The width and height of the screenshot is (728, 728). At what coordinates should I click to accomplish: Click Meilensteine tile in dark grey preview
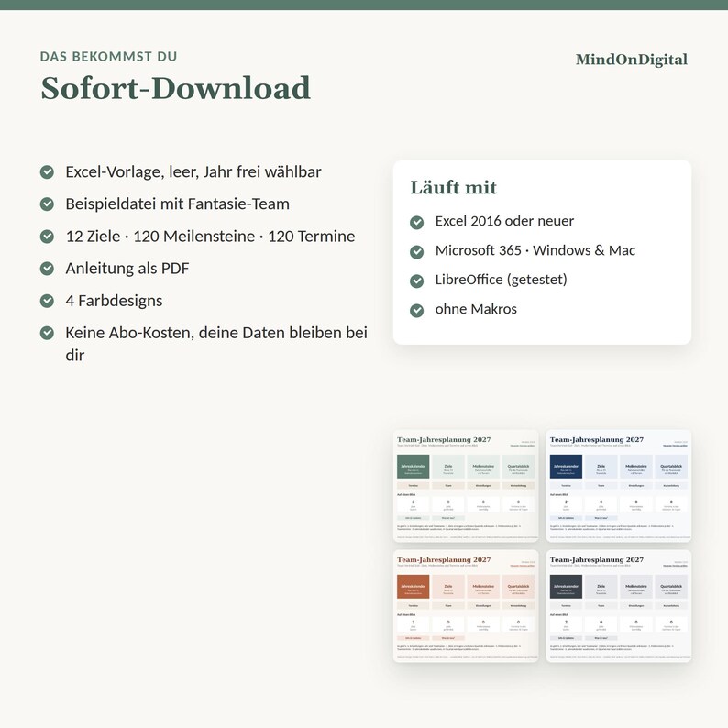click(x=636, y=587)
